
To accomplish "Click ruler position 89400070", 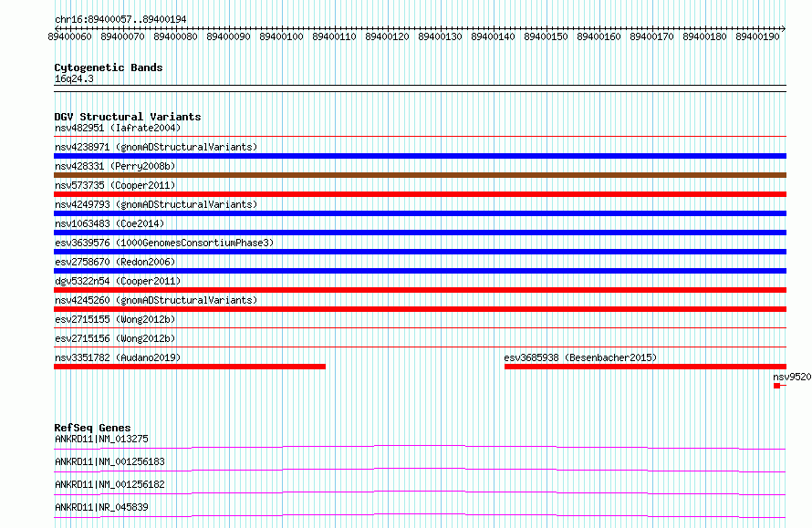I will [x=123, y=36].
